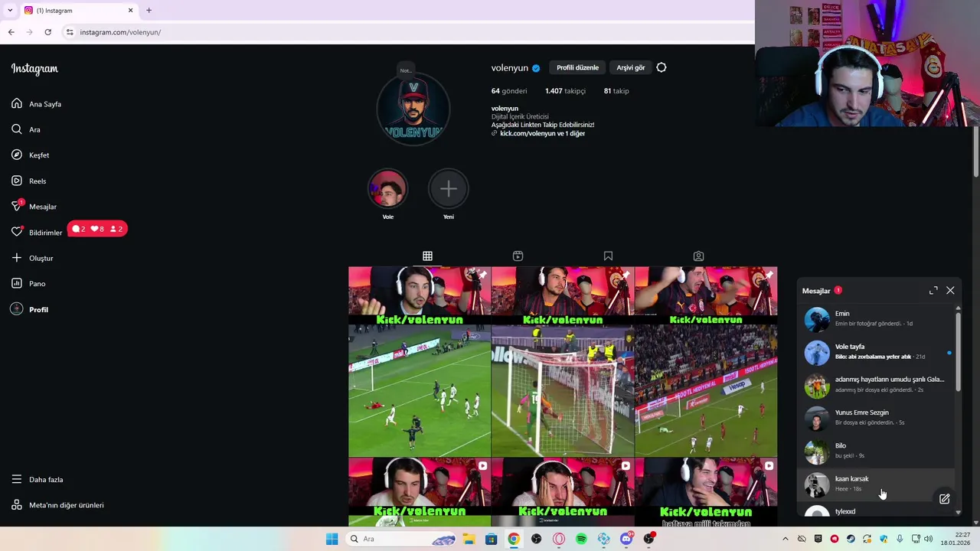The width and height of the screenshot is (980, 551).
Task: View site information icon in address bar
Action: pos(70,32)
